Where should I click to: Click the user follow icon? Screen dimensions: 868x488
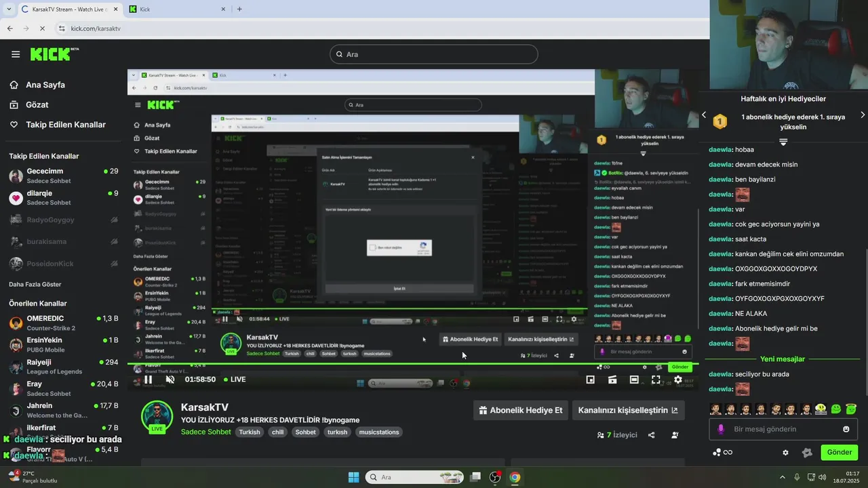click(675, 435)
